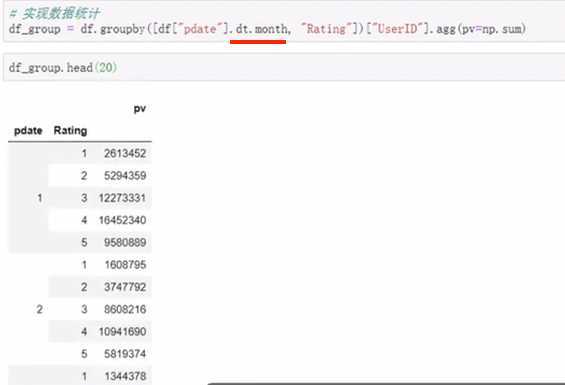Click Rating 3 in row 12273331
Image resolution: width=565 pixels, height=385 pixels.
coord(84,198)
